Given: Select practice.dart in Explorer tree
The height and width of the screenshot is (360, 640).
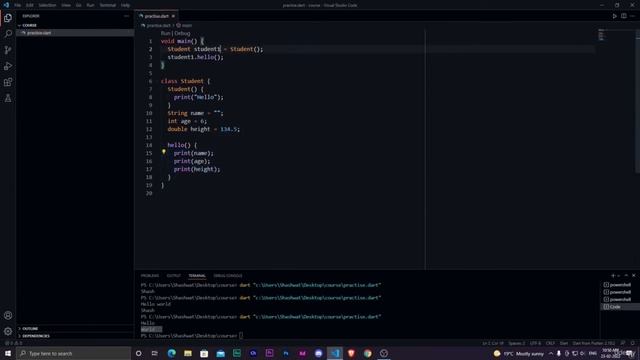Looking at the screenshot, I should (x=75, y=33).
